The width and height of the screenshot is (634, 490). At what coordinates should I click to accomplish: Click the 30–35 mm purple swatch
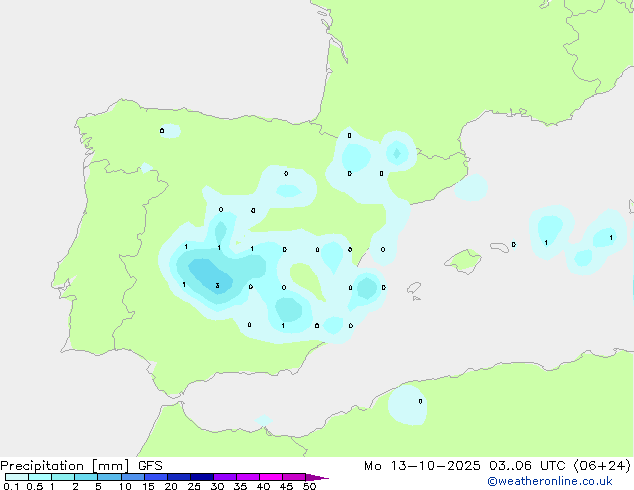(x=225, y=477)
